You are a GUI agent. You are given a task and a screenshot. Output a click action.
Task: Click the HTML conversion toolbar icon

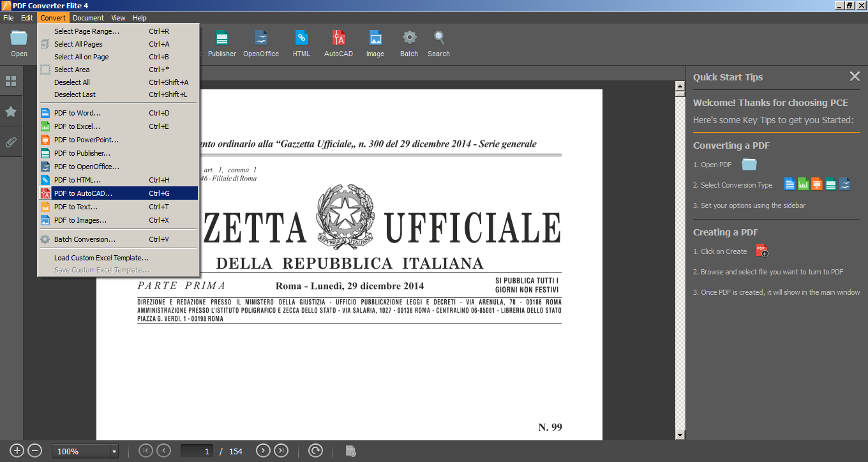click(301, 38)
